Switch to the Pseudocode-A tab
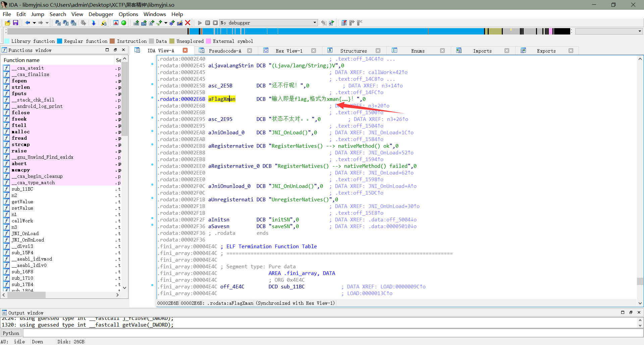Viewport: 644px width, 345px height. (x=225, y=51)
